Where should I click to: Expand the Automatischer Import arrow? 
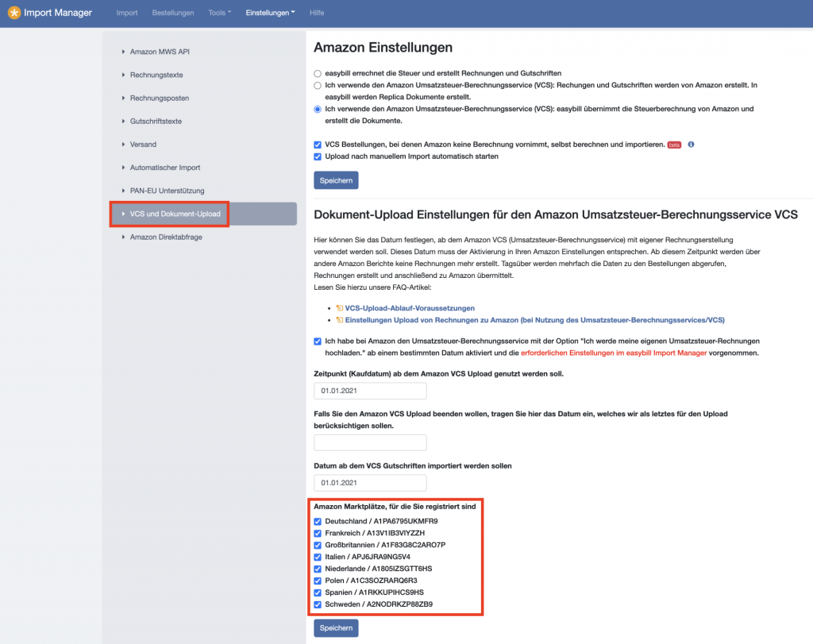[x=123, y=168]
